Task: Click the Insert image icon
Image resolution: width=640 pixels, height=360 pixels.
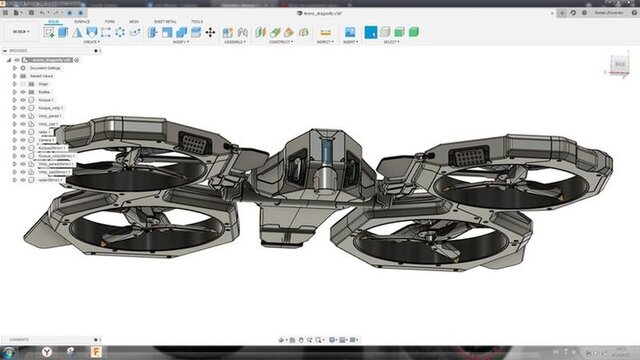Action: (x=350, y=32)
